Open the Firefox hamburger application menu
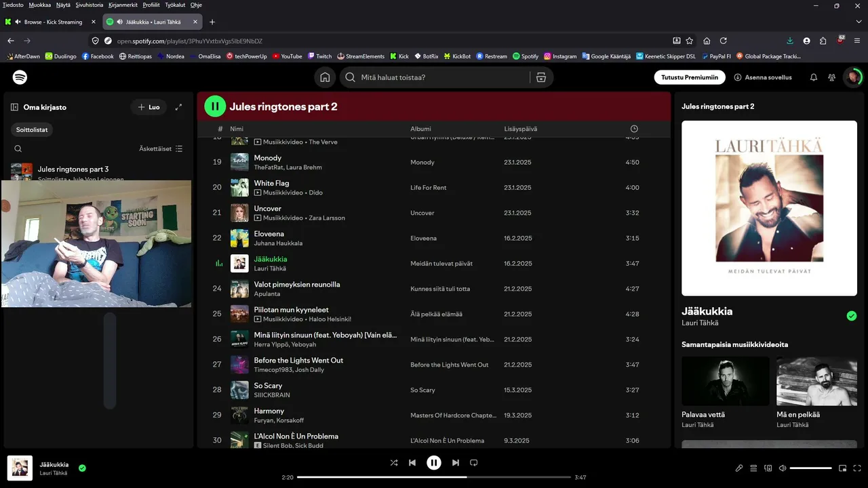The image size is (868, 488). pyautogui.click(x=858, y=41)
